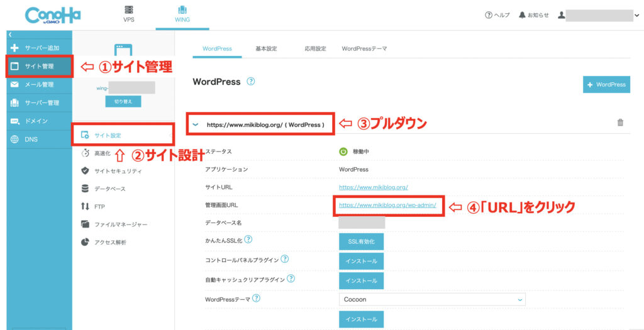Click help icon next to コントロールパネルプラグイン
Image resolution: width=644 pixels, height=330 pixels.
coord(285,260)
